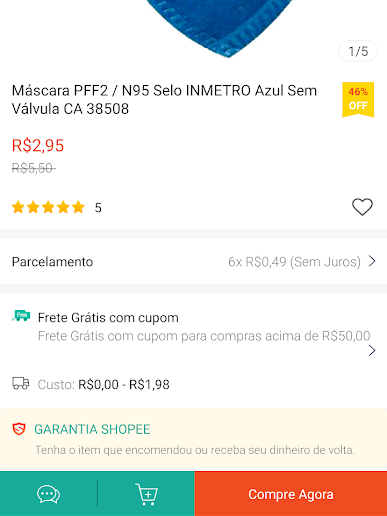Tap the delivery cost truck icon
Image resolution: width=387 pixels, height=516 pixels.
pyautogui.click(x=21, y=384)
